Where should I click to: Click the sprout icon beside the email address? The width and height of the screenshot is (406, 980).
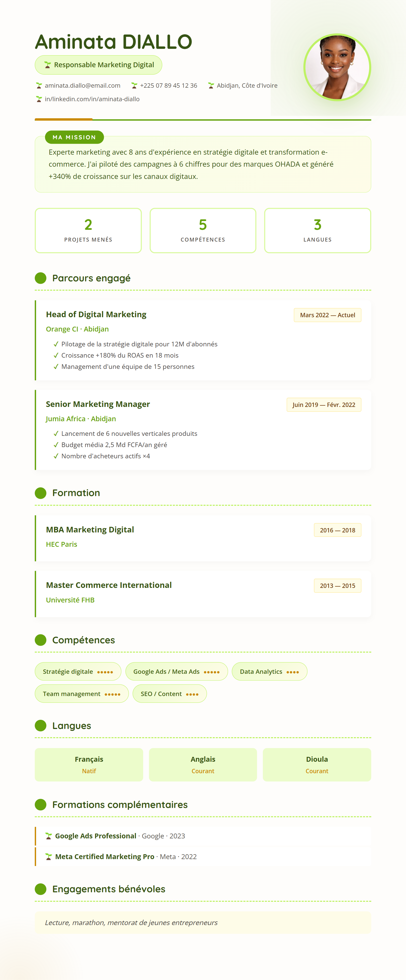click(x=39, y=86)
